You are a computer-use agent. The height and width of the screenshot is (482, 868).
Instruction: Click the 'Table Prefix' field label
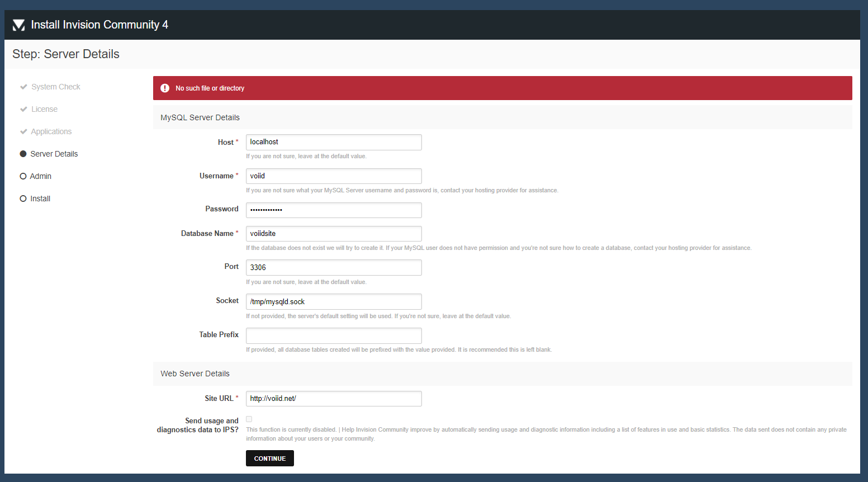[219, 334]
